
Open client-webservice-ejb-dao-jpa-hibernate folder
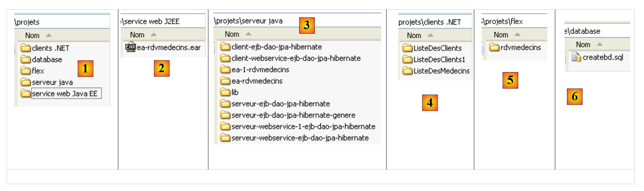296,58
